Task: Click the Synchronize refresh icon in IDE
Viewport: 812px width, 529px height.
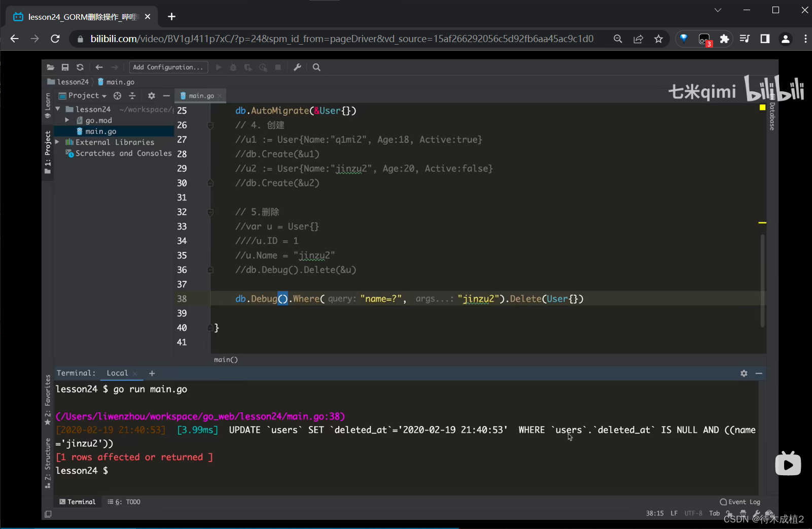Action: [80, 67]
